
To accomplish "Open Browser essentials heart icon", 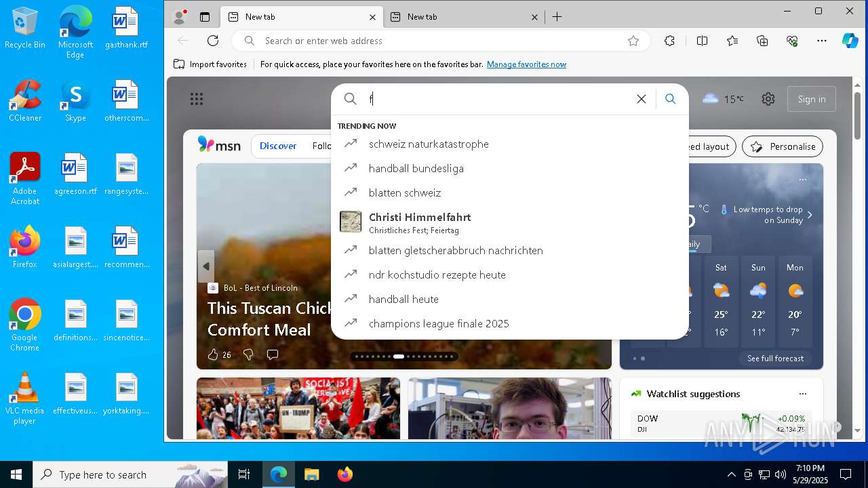I will click(792, 41).
